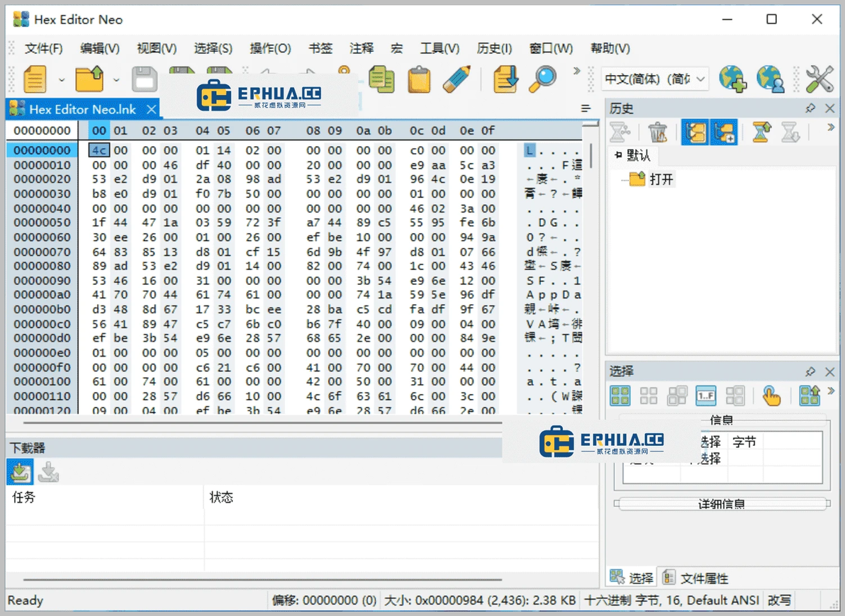
Task: Click the 00000010 row offset label
Action: pos(42,165)
